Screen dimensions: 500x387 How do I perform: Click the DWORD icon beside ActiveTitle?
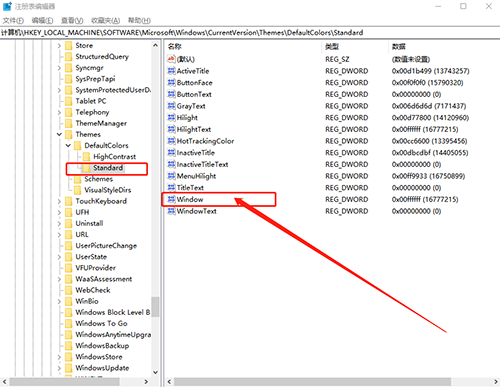point(171,71)
